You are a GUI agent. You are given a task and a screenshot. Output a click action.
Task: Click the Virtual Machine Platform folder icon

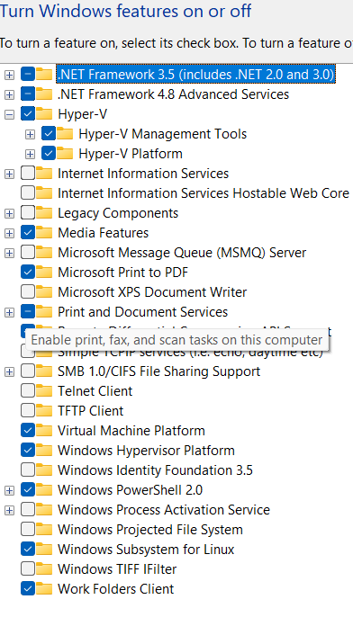tap(44, 430)
